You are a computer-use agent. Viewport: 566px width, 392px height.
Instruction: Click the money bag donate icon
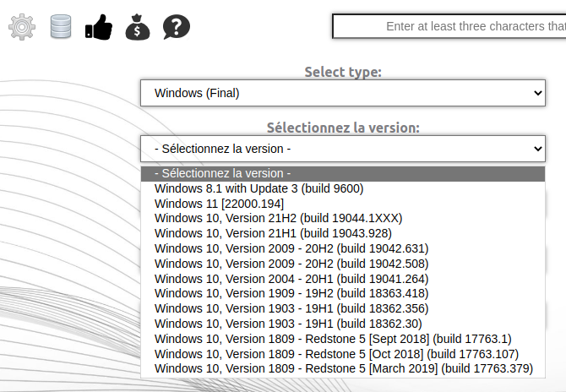pyautogui.click(x=138, y=27)
